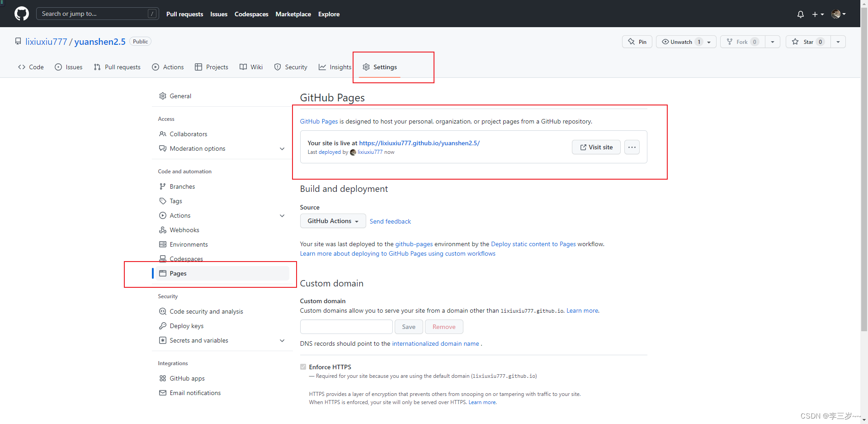Open Codespaces in top navigation
Viewport: 868px width, 424px height.
(x=251, y=14)
